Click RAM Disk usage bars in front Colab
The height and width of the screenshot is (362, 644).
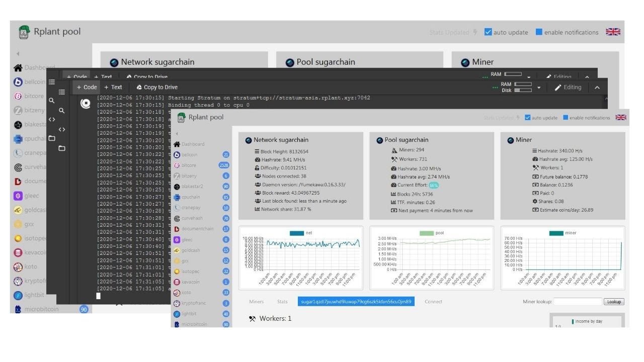523,87
